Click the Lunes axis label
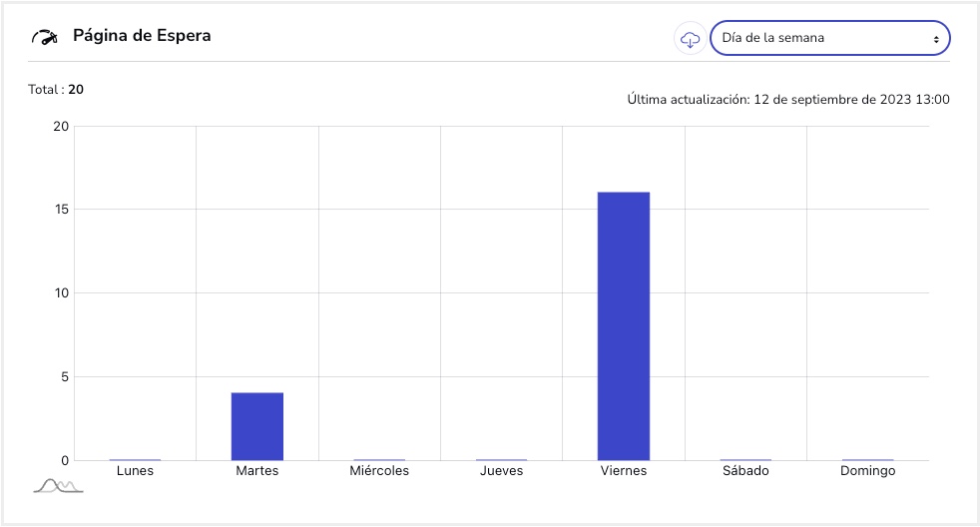The height and width of the screenshot is (527, 980). pyautogui.click(x=135, y=471)
